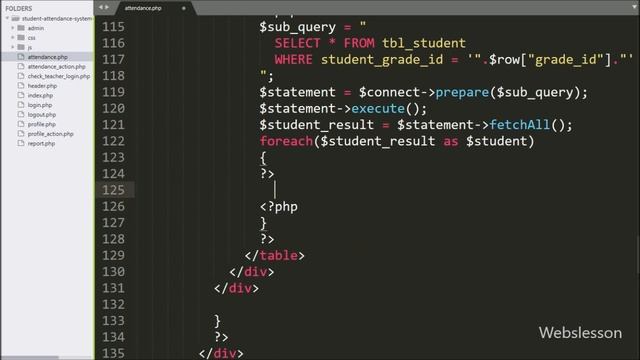Open index.php file
Image resolution: width=640 pixels, height=360 pixels.
pyautogui.click(x=40, y=96)
